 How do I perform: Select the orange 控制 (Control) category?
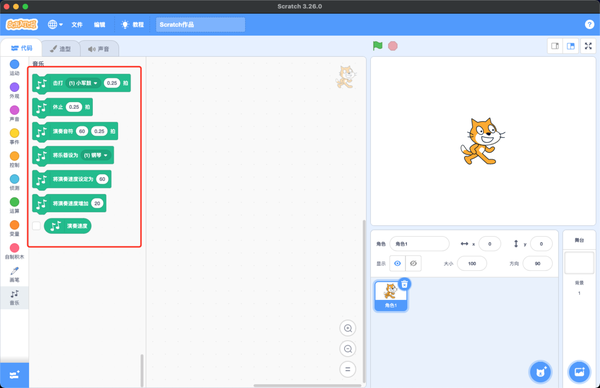pyautogui.click(x=15, y=159)
